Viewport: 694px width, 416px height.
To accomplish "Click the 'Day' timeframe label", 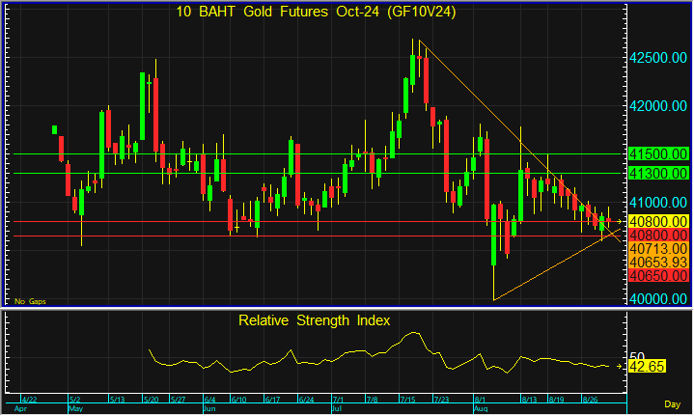I will point(672,404).
